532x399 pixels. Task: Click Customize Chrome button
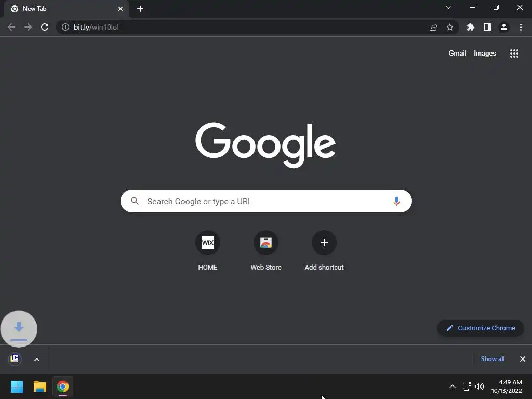point(481,328)
